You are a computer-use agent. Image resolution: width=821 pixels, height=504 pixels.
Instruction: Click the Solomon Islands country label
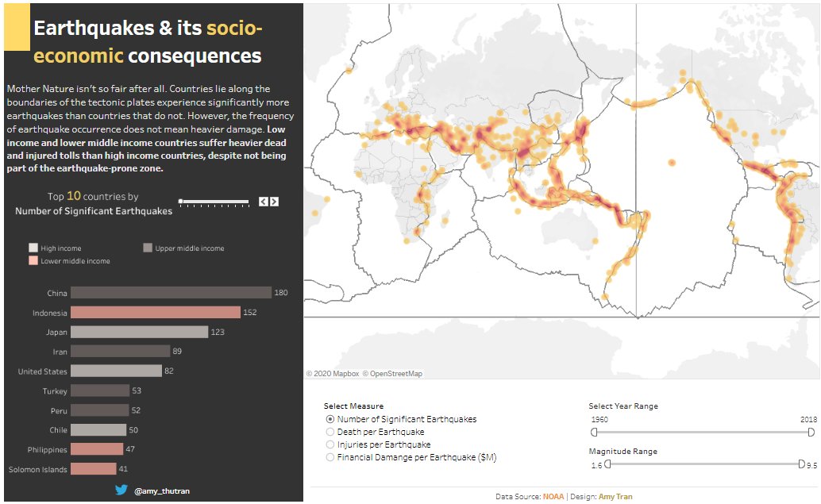pos(37,469)
